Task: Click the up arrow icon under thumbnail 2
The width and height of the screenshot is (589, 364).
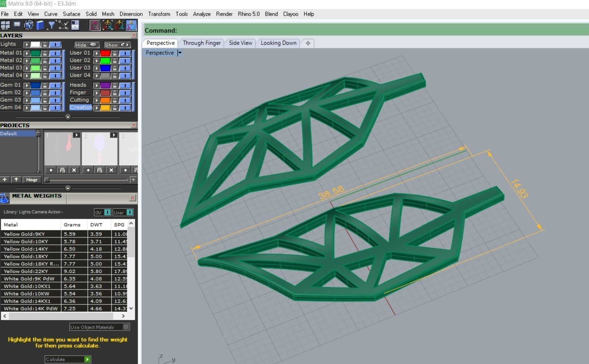Action: coord(88,170)
